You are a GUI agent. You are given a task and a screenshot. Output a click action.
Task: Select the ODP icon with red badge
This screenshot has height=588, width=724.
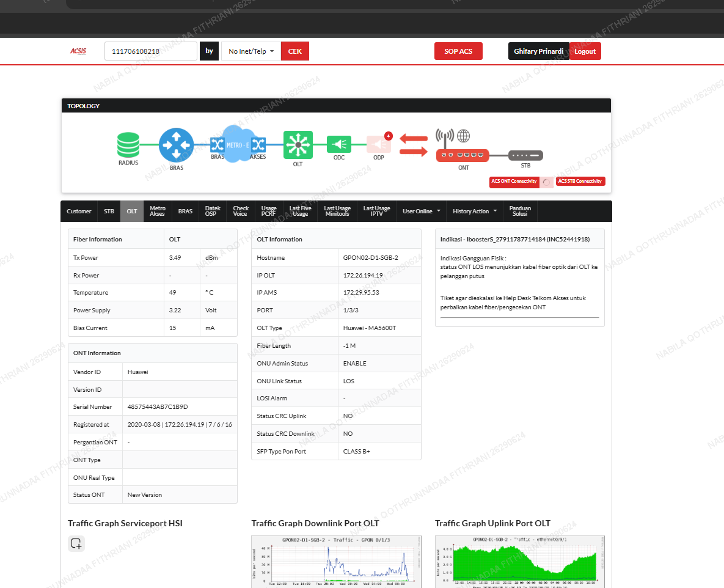click(379, 144)
